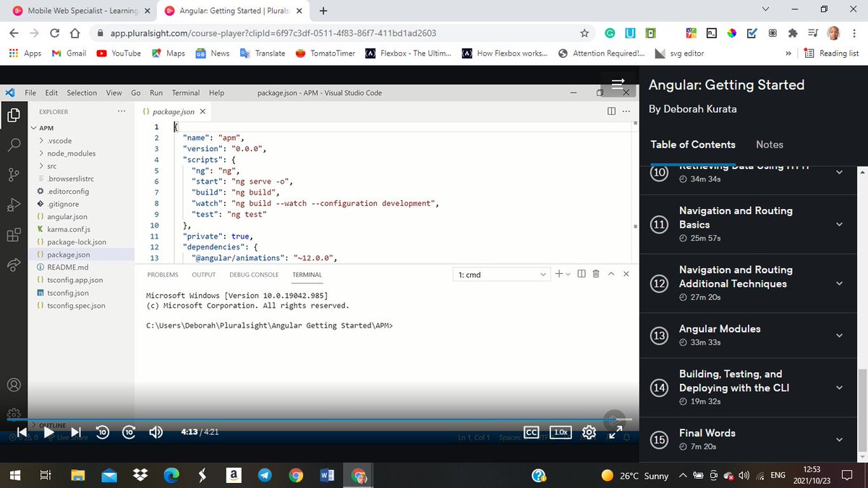Click the video progress bar
The width and height of the screenshot is (868, 488).
(x=318, y=419)
